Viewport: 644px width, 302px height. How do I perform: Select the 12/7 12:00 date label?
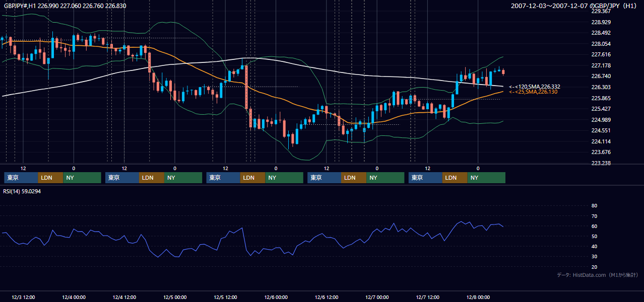click(x=428, y=297)
